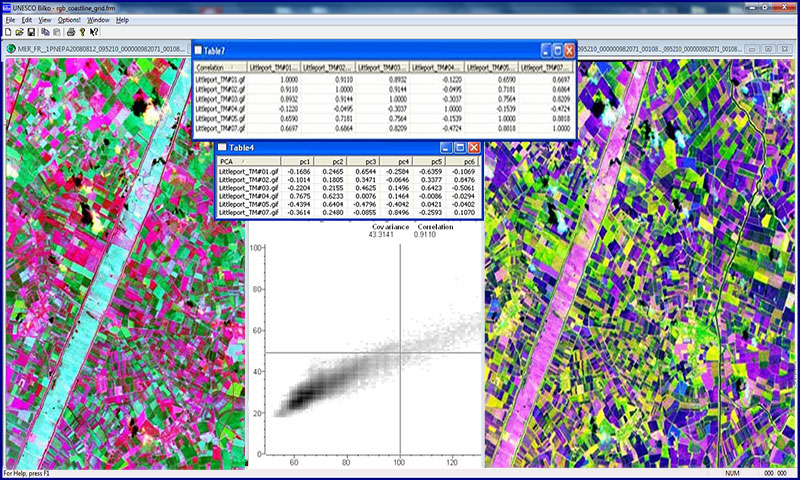Click the pc4 column header in Table4
The image size is (800, 480).
[x=395, y=161]
